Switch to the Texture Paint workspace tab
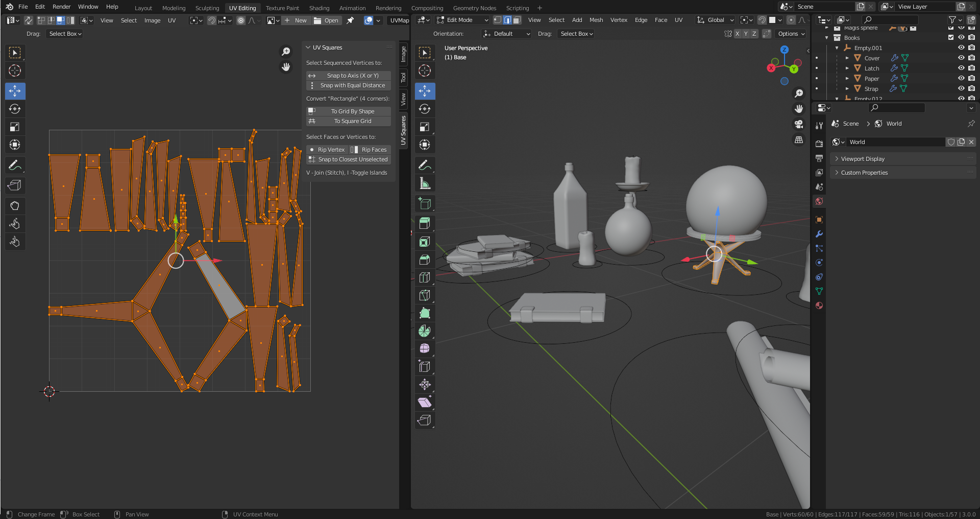This screenshot has height=519, width=980. click(x=282, y=8)
